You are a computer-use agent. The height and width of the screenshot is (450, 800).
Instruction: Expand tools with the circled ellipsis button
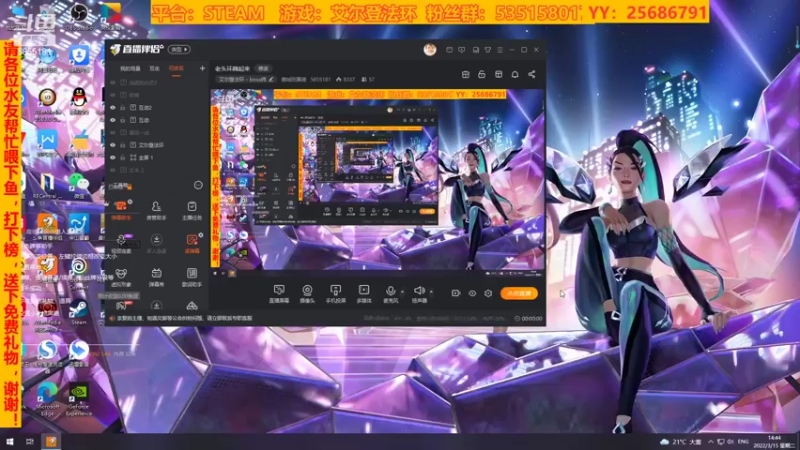(198, 185)
